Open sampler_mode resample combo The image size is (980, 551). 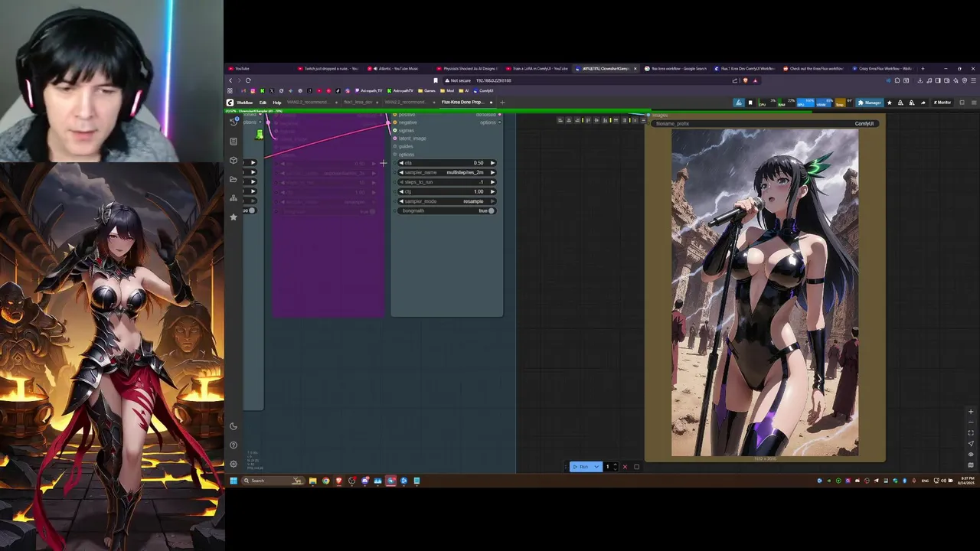coord(447,201)
